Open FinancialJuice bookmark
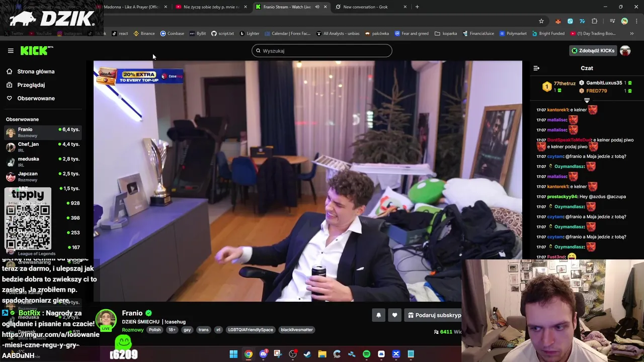Screen dimensions: 644x362 478,34
